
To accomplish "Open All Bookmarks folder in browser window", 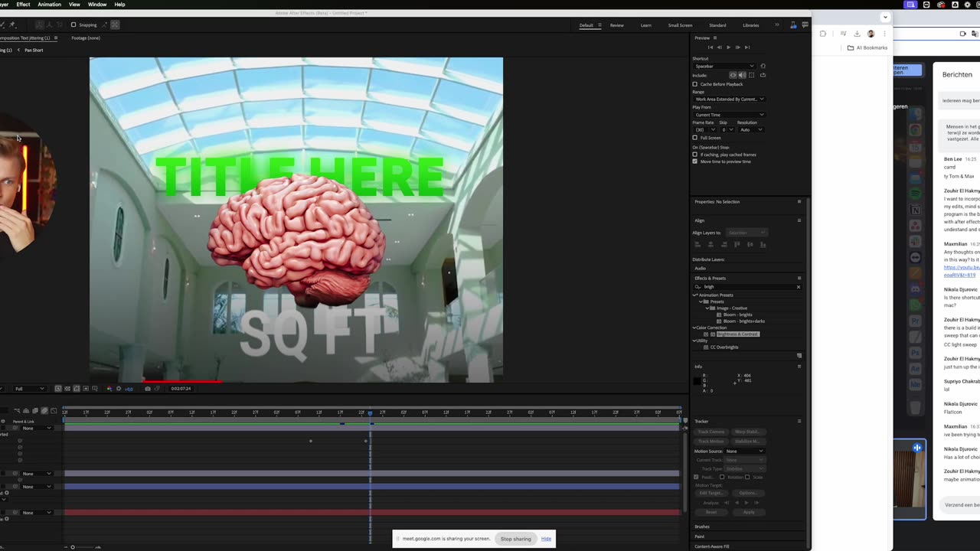I will point(867,47).
